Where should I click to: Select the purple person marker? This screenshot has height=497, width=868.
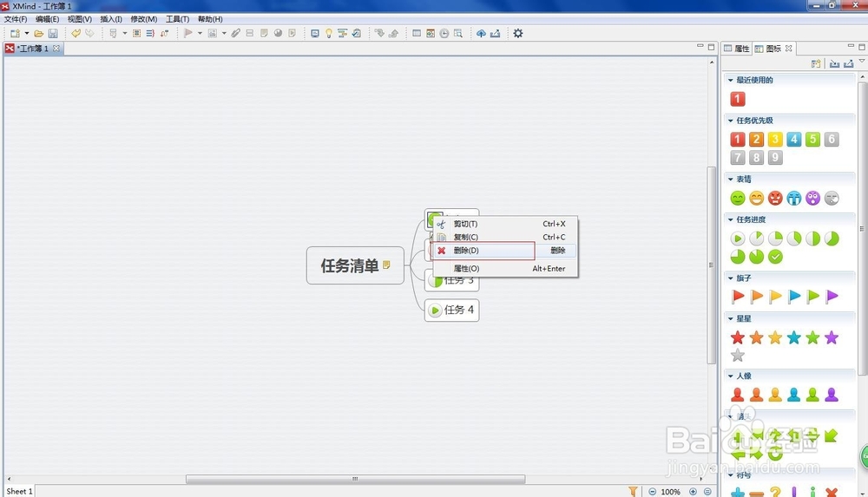point(832,395)
